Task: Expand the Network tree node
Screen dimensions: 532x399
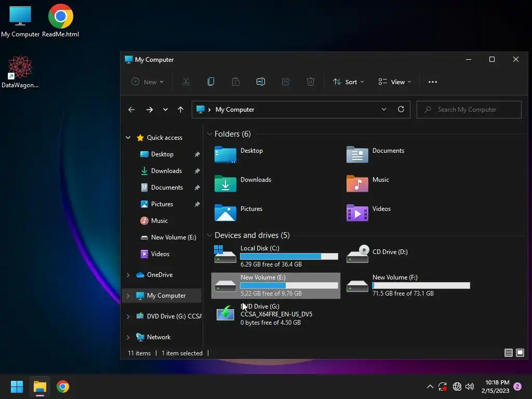Action: 128,337
